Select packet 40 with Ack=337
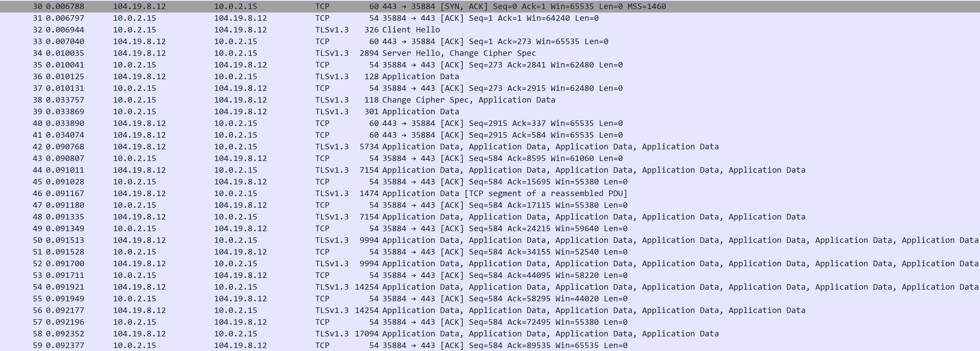This screenshot has height=351, width=980. click(x=490, y=123)
